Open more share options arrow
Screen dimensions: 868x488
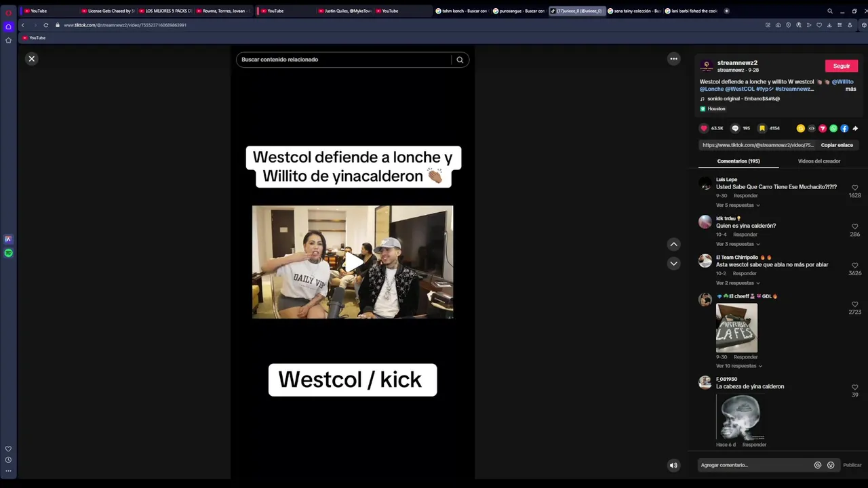tap(855, 128)
